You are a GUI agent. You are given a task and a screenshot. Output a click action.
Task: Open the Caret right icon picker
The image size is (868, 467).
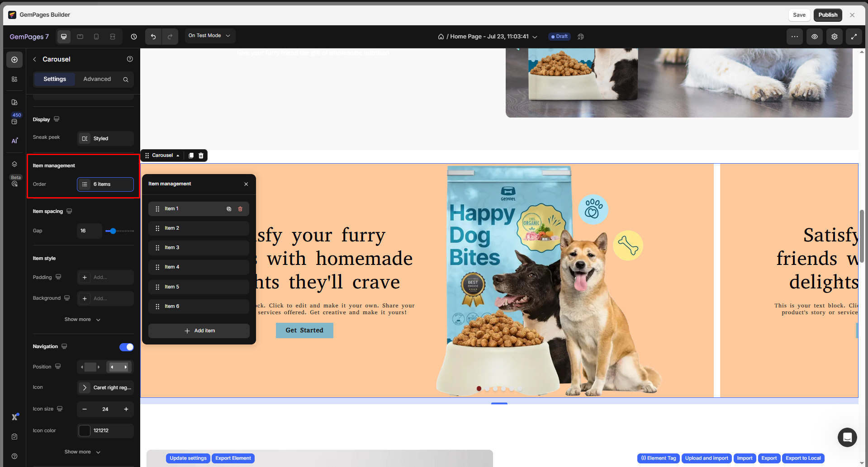105,388
